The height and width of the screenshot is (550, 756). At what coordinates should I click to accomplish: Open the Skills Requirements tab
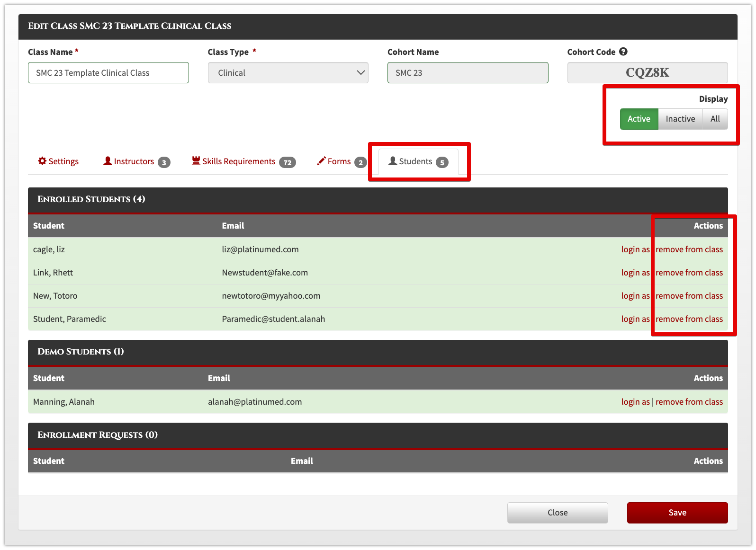[x=243, y=161]
